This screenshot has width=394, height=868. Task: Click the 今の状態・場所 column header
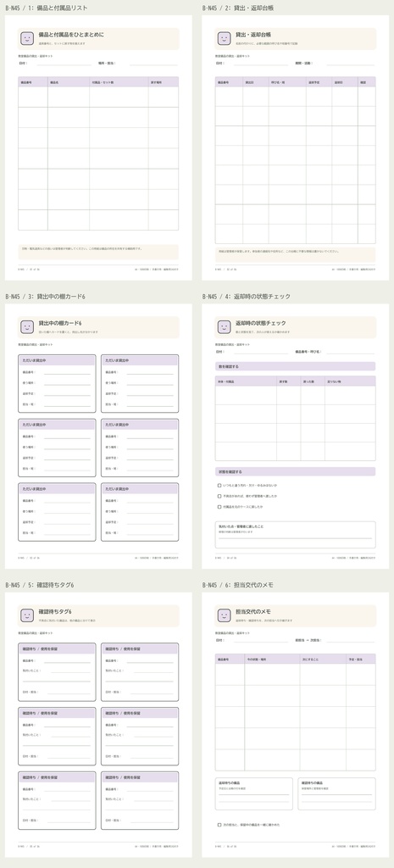[273, 659]
